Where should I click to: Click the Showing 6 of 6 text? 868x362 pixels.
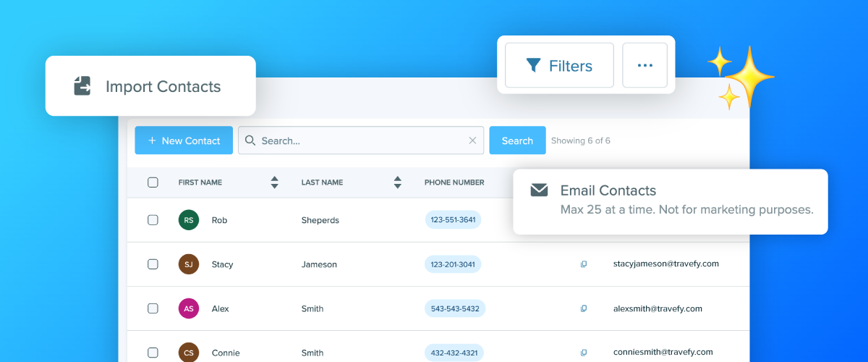point(581,140)
